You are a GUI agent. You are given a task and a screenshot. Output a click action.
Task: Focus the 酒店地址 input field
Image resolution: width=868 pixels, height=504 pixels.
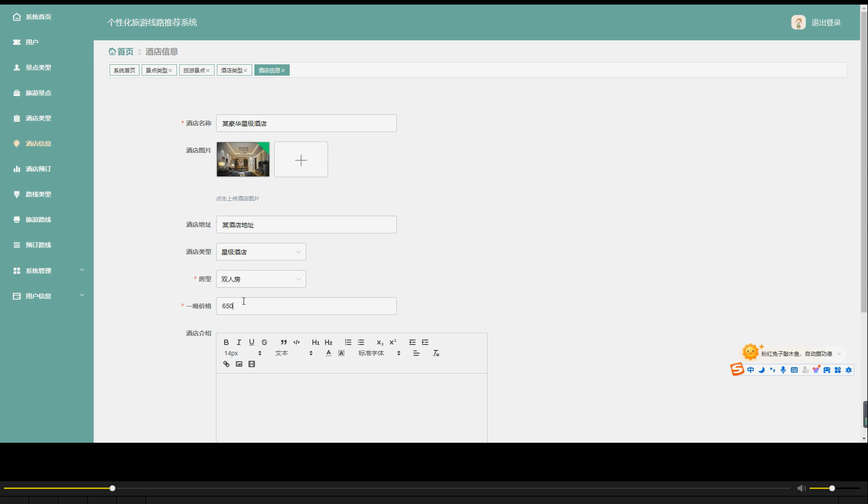[x=306, y=225]
